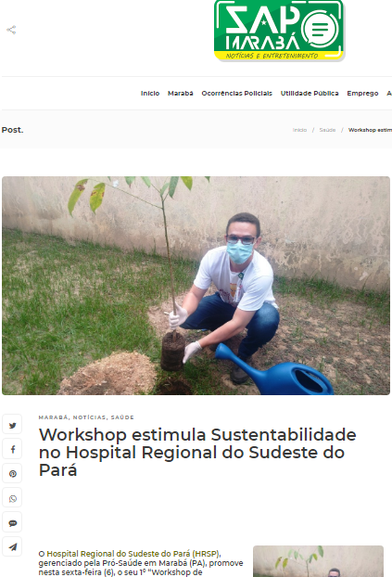392x577 pixels.
Task: Open the Emprego menu item
Action: coord(362,94)
